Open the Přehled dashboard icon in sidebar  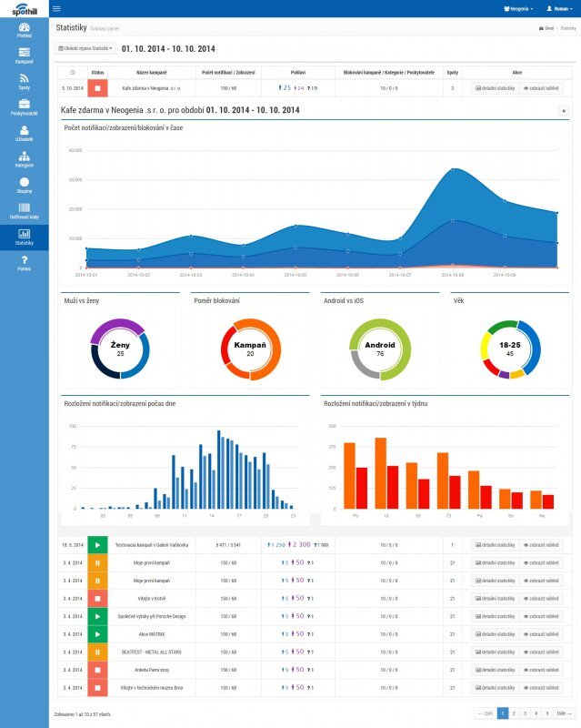[x=24, y=27]
